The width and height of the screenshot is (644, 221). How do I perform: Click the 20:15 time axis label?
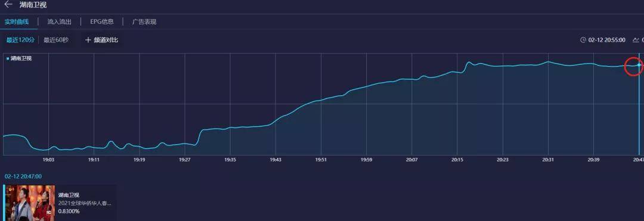pos(457,160)
